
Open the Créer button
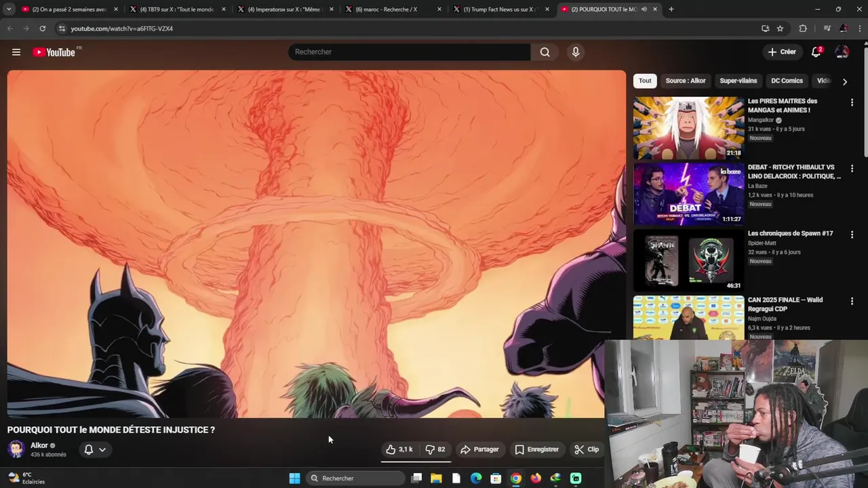click(782, 52)
